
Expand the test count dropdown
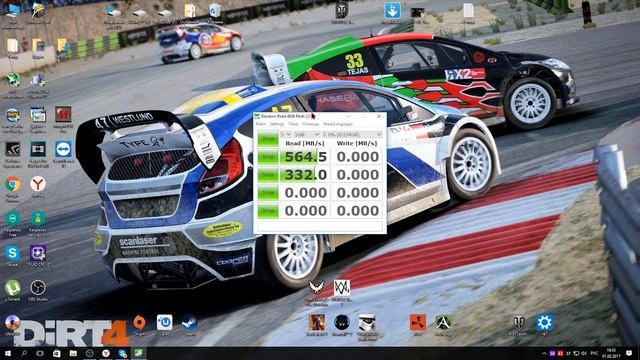[x=286, y=135]
